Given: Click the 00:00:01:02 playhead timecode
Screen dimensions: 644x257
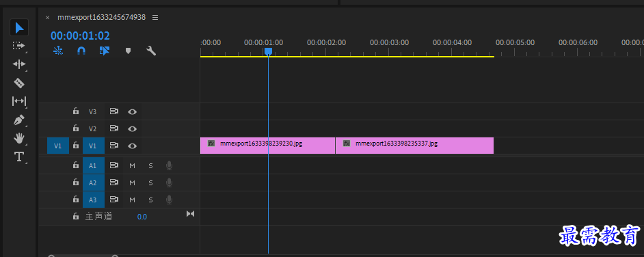Looking at the screenshot, I should tap(80, 36).
